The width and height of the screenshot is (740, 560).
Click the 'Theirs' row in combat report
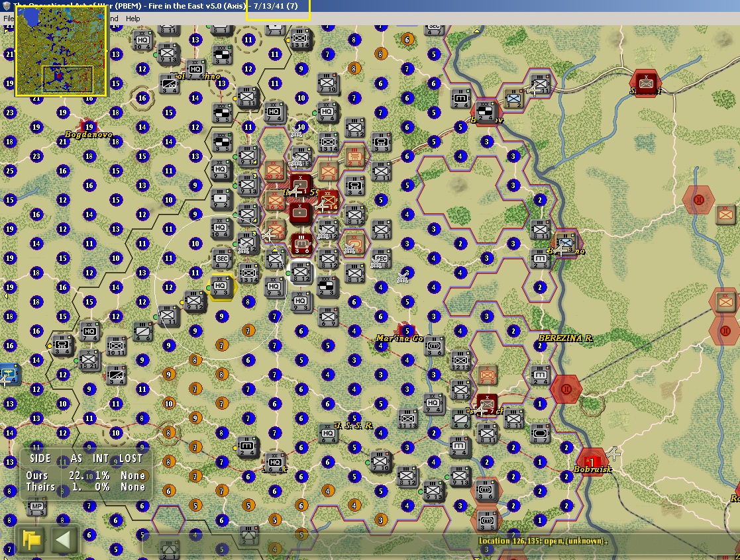click(85, 487)
